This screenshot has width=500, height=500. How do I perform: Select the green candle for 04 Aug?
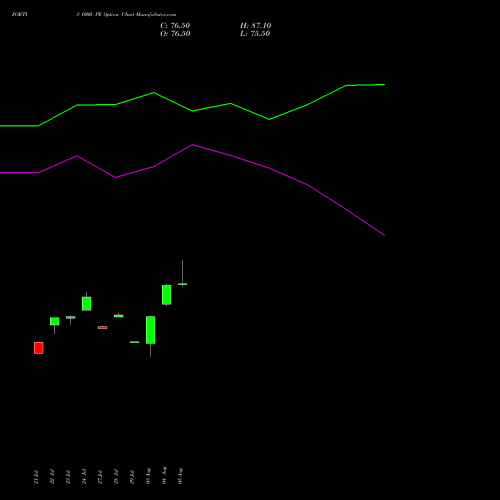(167, 295)
